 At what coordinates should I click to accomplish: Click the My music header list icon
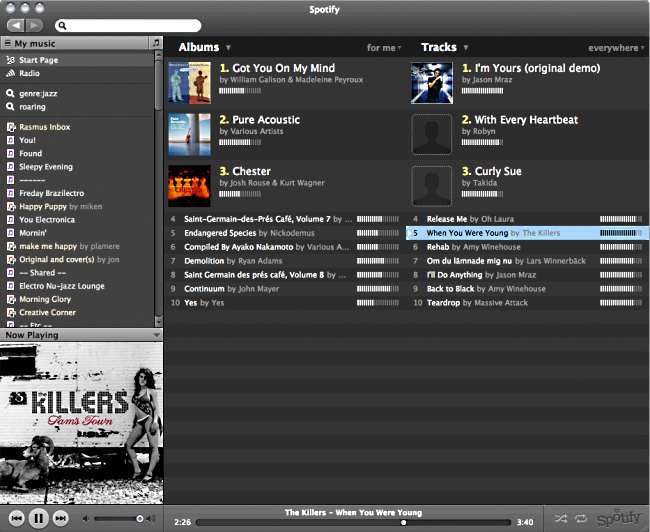(x=7, y=43)
